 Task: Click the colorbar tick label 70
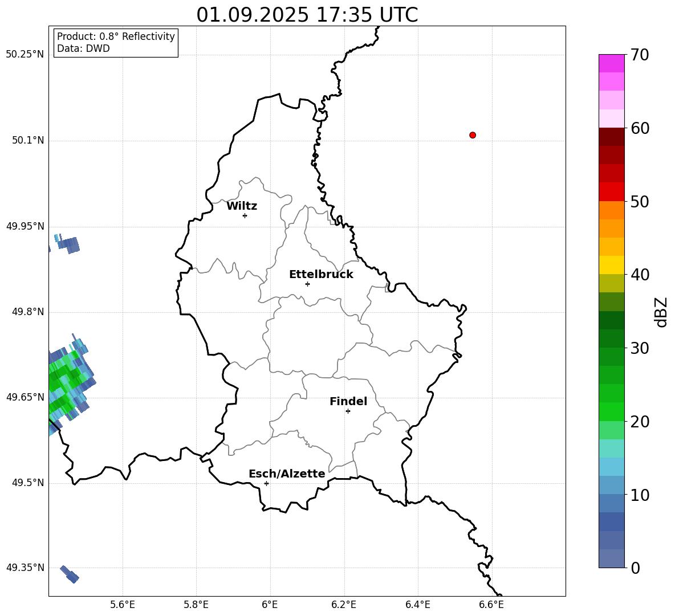pos(640,55)
